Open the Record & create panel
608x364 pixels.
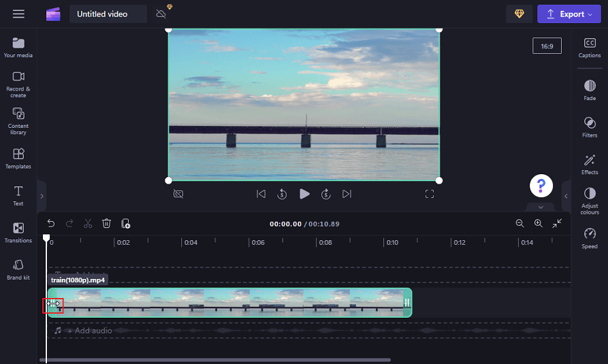pos(18,84)
